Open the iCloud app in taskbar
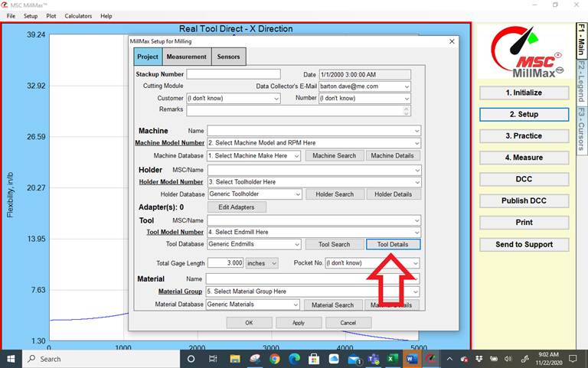 click(x=333, y=359)
